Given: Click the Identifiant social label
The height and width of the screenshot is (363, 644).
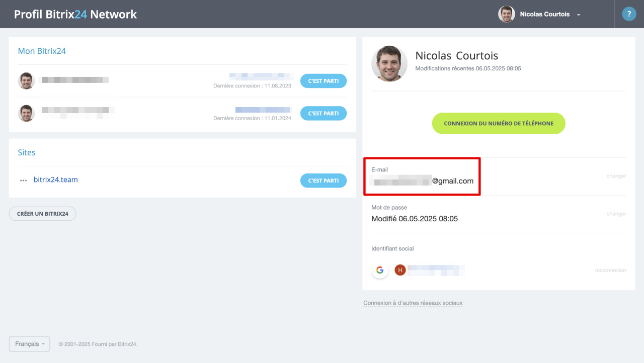Looking at the screenshot, I should click(392, 248).
